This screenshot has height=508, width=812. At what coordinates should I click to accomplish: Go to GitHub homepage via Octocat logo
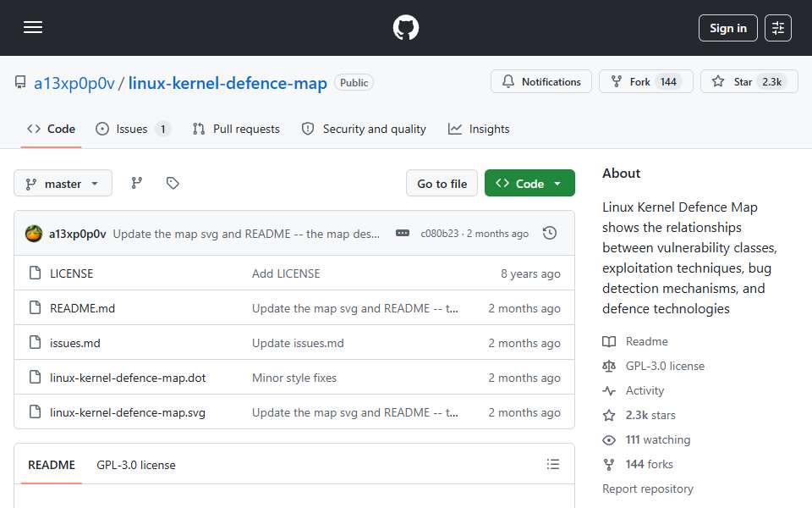[405, 27]
